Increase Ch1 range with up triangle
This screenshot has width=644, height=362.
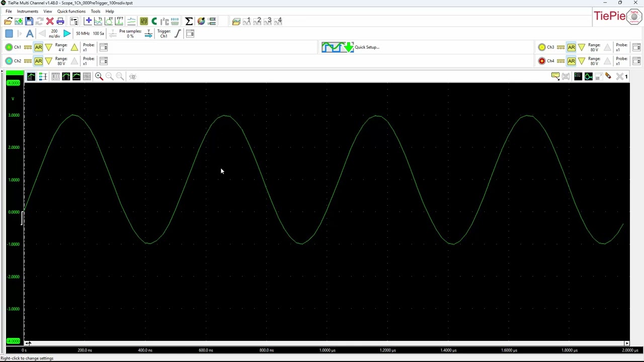click(74, 47)
